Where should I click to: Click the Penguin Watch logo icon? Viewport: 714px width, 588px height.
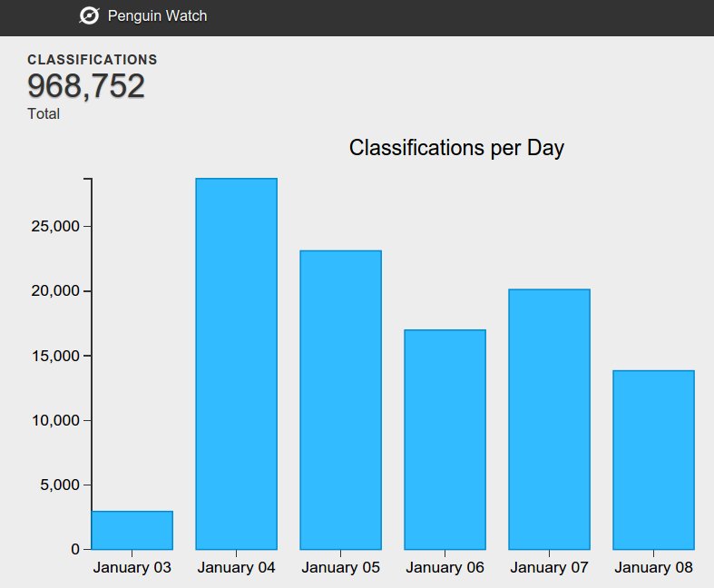click(x=89, y=15)
